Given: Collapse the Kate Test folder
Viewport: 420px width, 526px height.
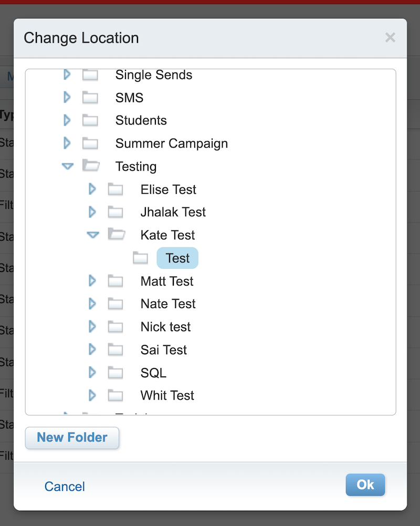Looking at the screenshot, I should tap(93, 235).
